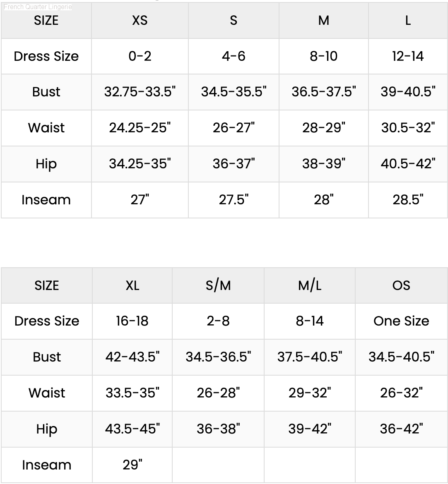Click the S/M size column header
448x484 pixels.
pos(218,285)
